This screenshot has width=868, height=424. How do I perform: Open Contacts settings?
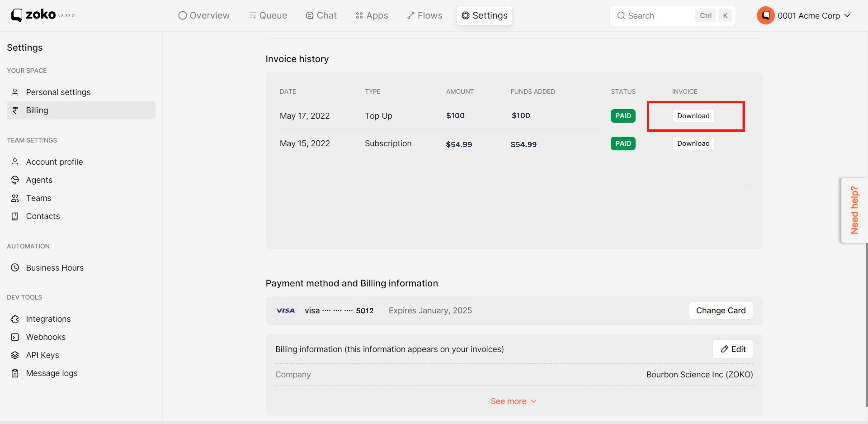tap(81, 216)
